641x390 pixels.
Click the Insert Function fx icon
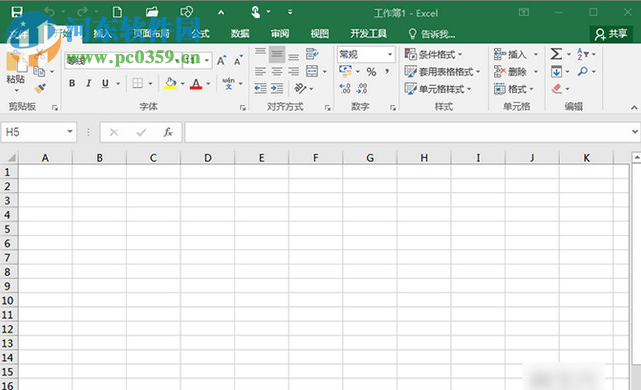(x=168, y=132)
